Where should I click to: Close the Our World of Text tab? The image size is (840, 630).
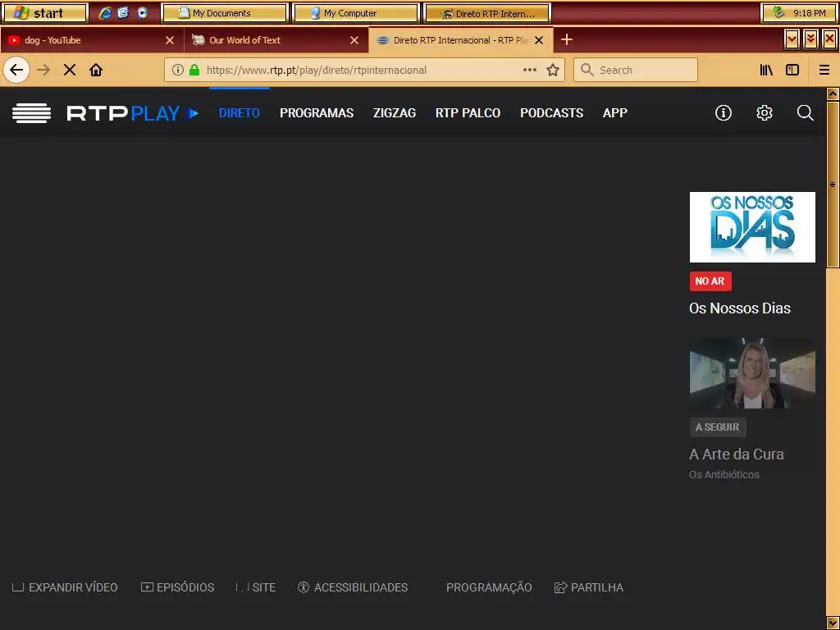(x=354, y=40)
